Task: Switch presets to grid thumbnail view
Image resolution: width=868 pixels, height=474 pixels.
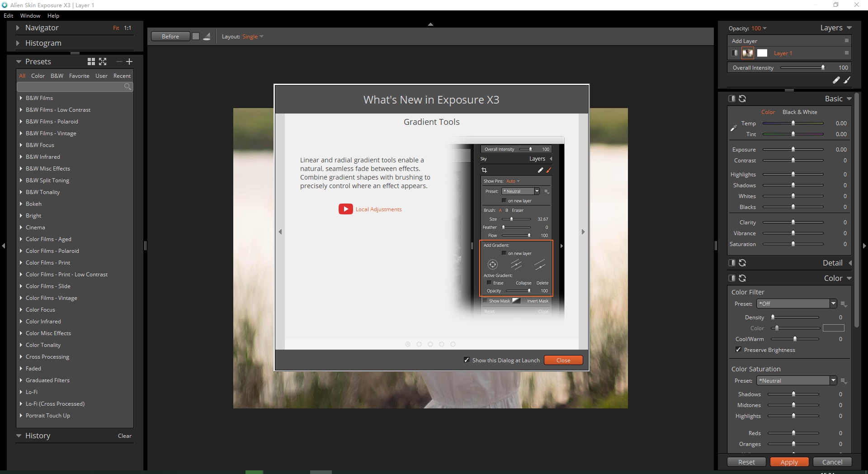Action: 91,62
